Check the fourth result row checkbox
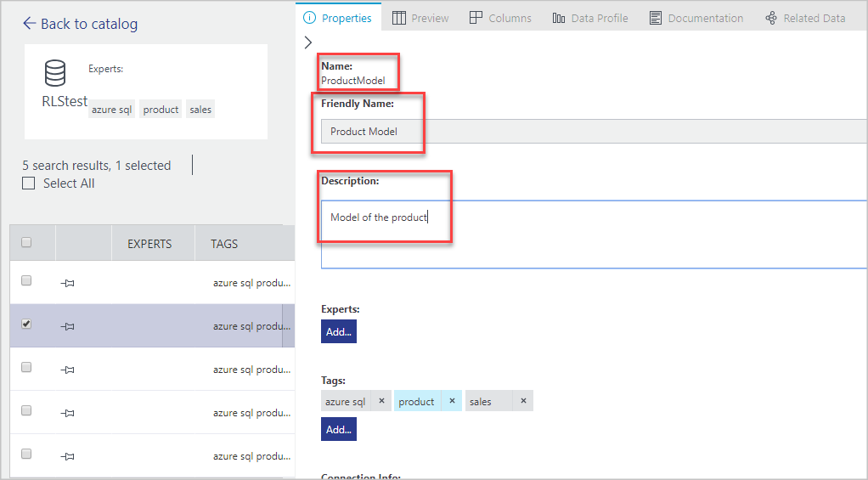The width and height of the screenshot is (868, 480). point(26,410)
